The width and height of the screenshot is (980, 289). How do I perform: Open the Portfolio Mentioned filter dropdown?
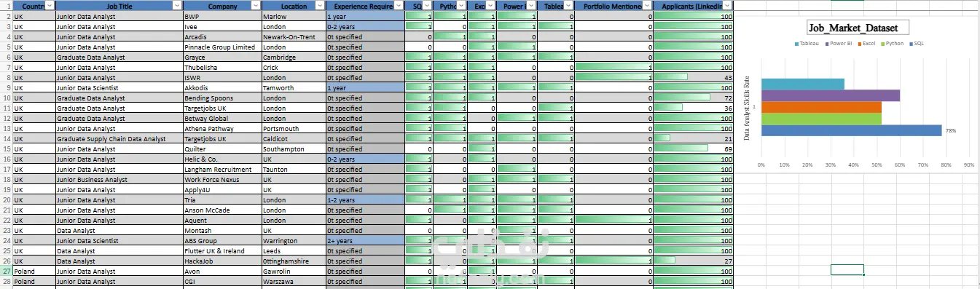tap(646, 5)
